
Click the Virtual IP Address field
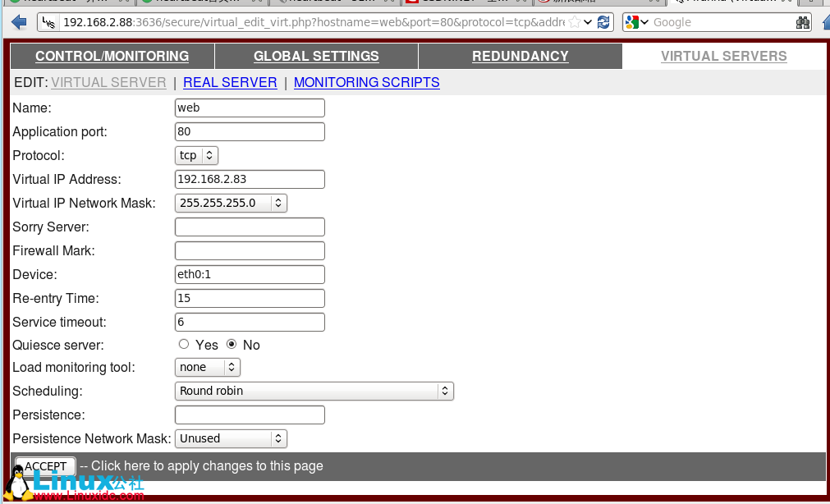[250, 179]
